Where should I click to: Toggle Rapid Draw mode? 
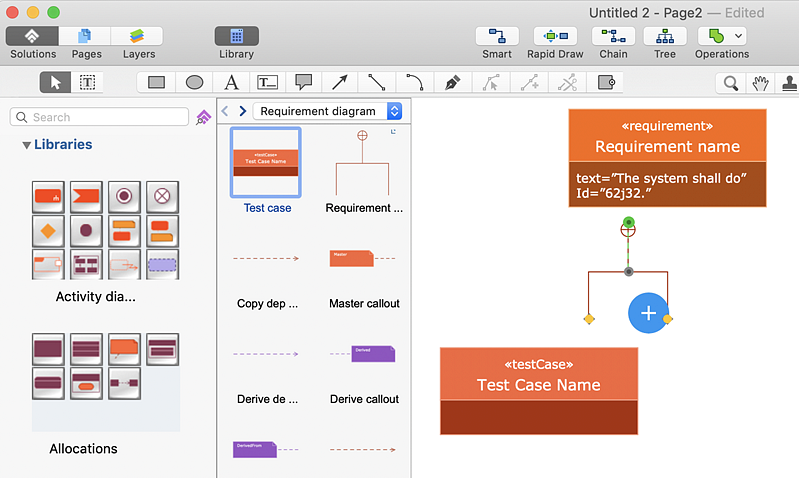click(x=555, y=37)
